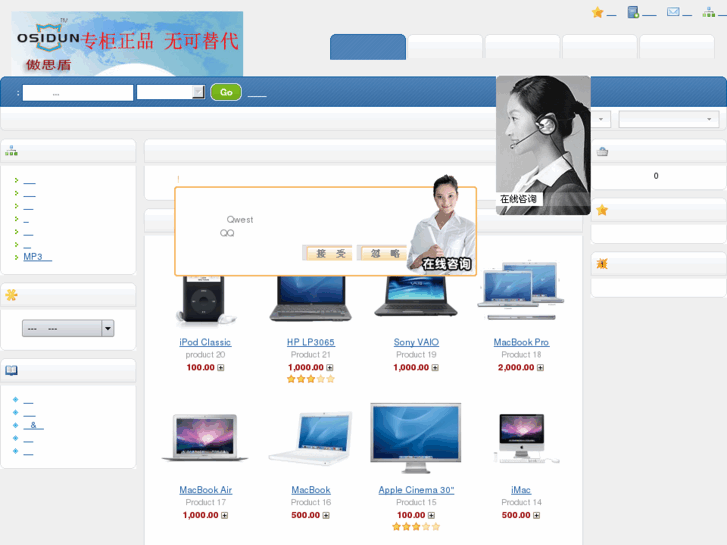727x545 pixels.
Task: Click the plus icon next to MacBook Air price
Action: tap(224, 515)
